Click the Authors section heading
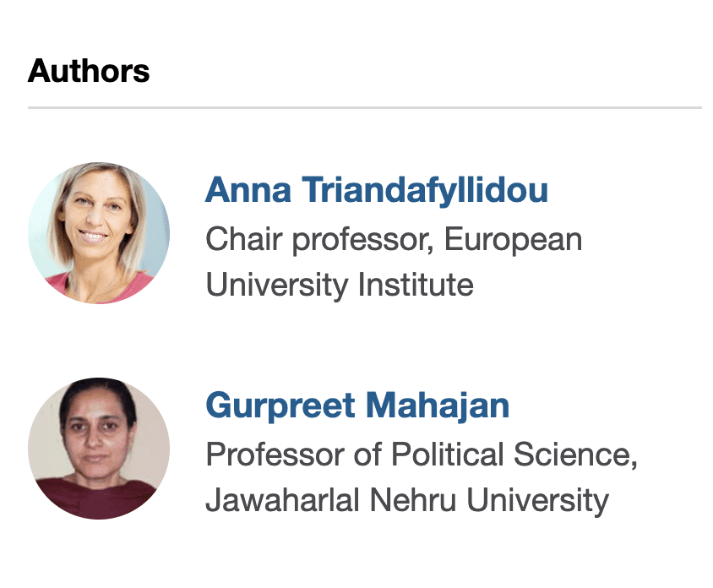Viewport: 713px width, 588px height. point(89,71)
